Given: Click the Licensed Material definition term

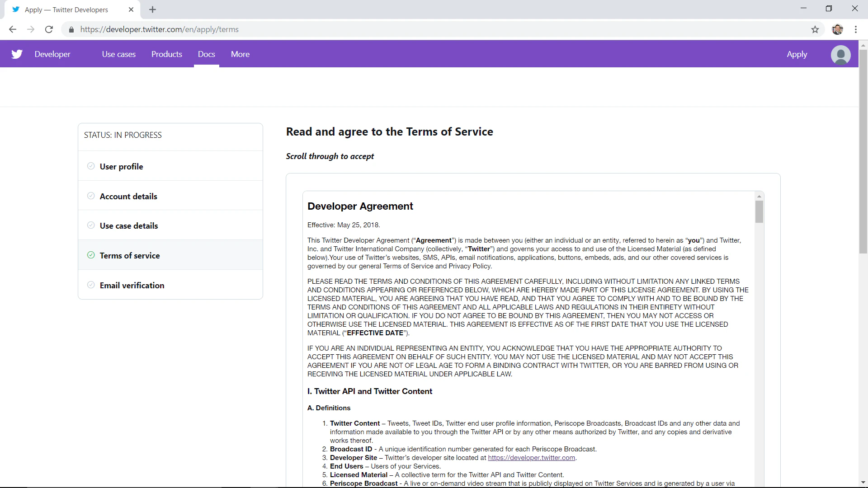Looking at the screenshot, I should pos(359,475).
